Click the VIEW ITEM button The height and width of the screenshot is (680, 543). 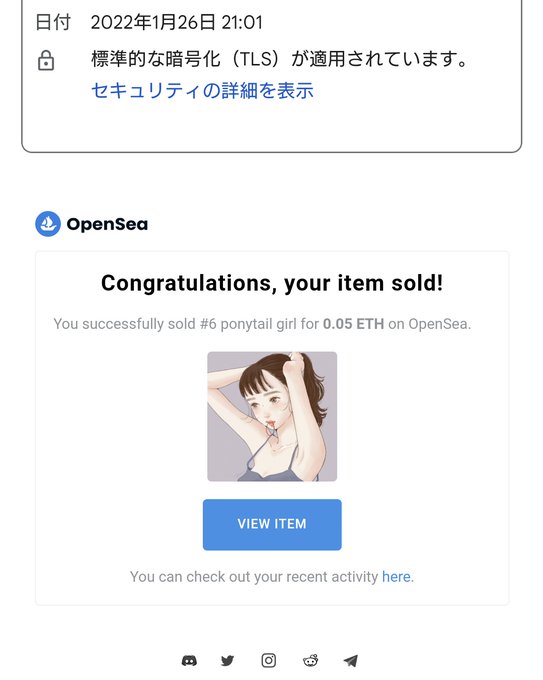coord(272,524)
